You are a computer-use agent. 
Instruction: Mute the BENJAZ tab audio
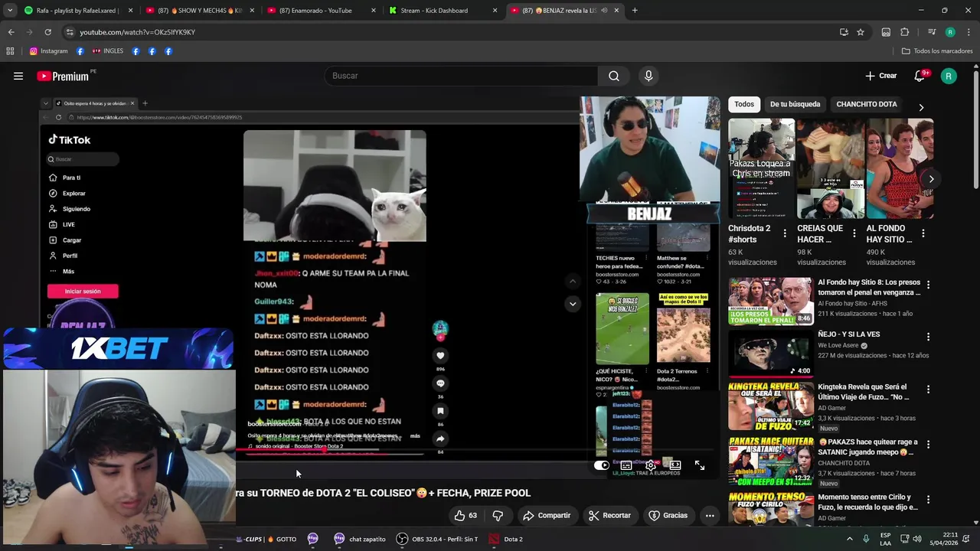[x=604, y=11]
